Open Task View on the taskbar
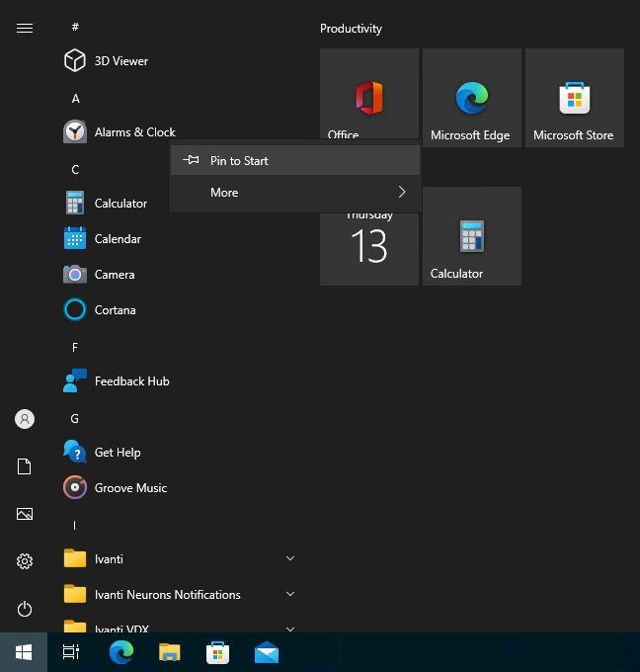This screenshot has width=640, height=672. tap(71, 652)
